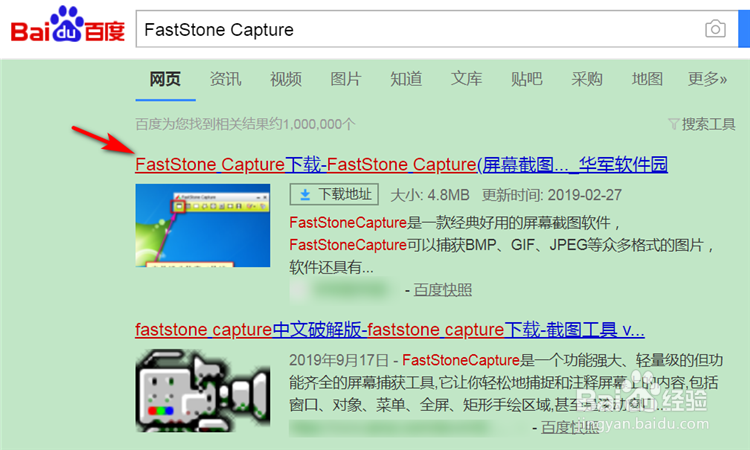This screenshot has width=750, height=450.
Task: Click the first result's desktop screenshot thumbnail
Action: [203, 225]
